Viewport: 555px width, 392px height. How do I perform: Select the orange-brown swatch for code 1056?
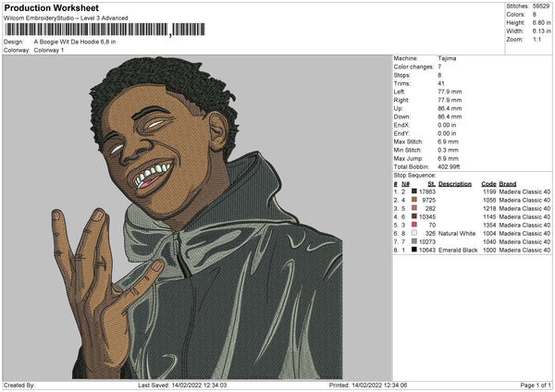(x=414, y=200)
